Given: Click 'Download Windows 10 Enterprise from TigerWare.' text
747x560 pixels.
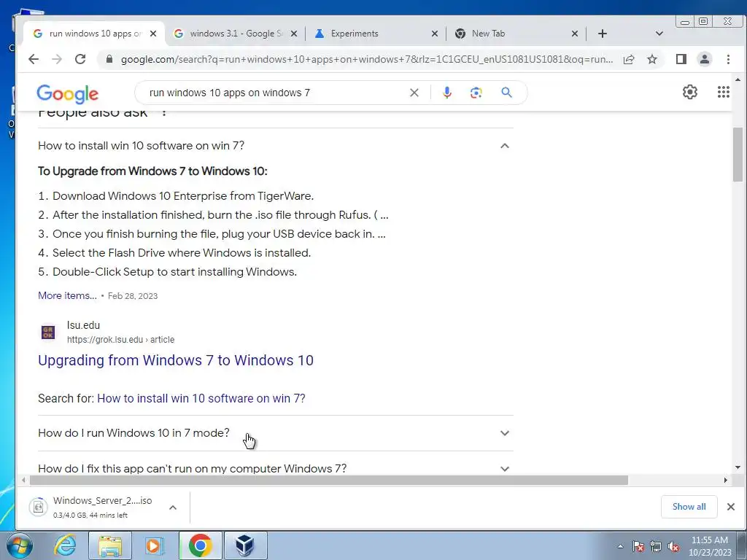Looking at the screenshot, I should [x=183, y=196].
